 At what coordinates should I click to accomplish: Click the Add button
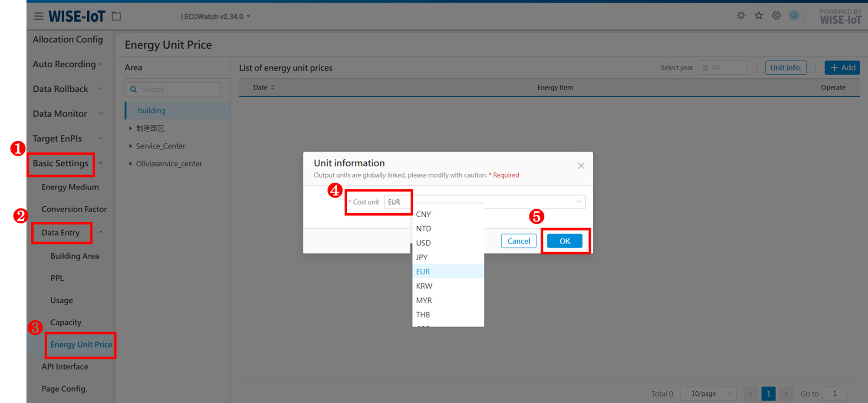842,68
